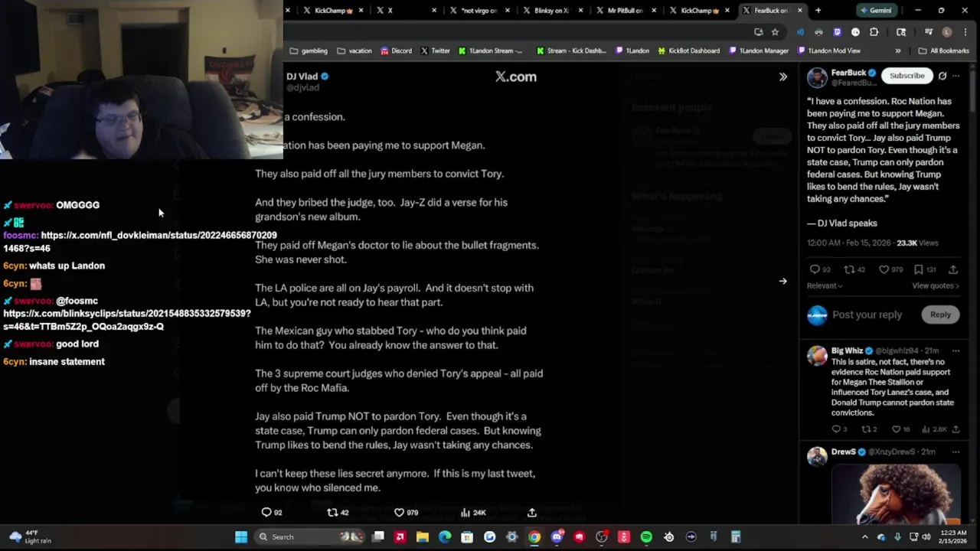Open Discord from the taskbar
This screenshot has height=551, width=980.
tap(557, 536)
